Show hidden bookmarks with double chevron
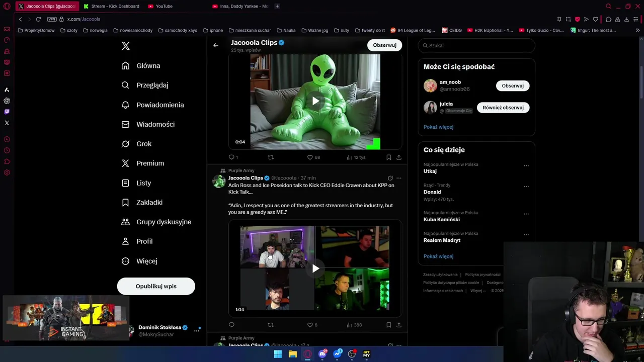The image size is (644, 362). tap(638, 30)
